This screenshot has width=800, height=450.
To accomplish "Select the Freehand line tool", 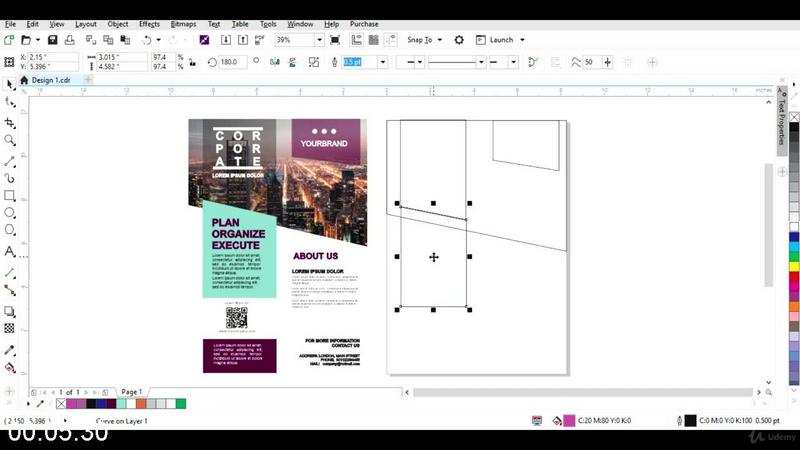I will coord(9,162).
